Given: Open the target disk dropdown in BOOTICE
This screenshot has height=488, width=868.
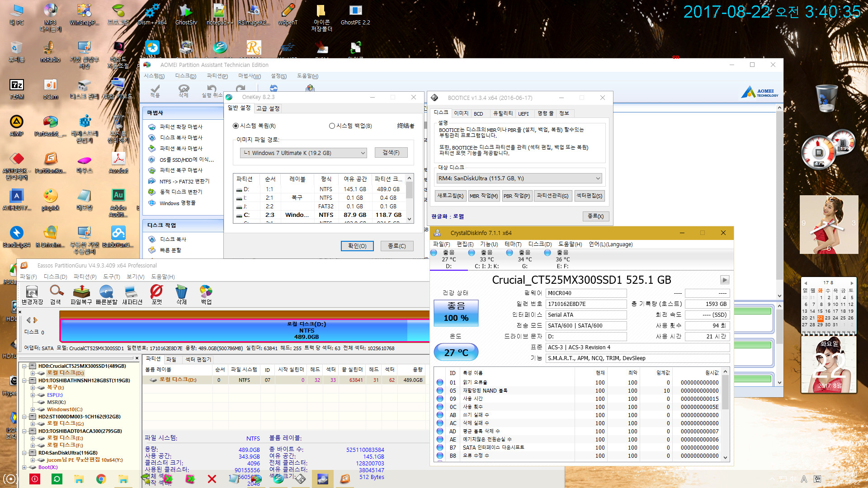Looking at the screenshot, I should 519,178.
